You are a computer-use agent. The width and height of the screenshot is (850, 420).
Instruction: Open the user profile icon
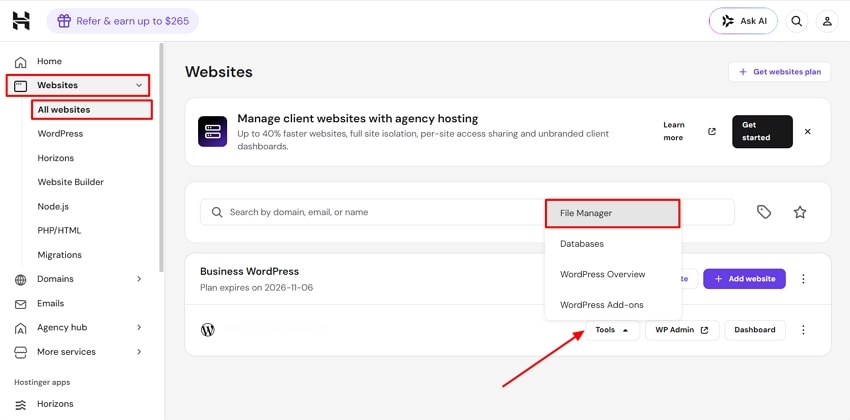[827, 21]
